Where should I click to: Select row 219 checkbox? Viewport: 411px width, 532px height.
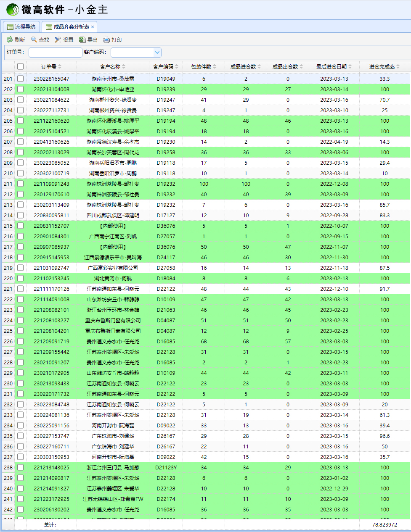pos(20,268)
